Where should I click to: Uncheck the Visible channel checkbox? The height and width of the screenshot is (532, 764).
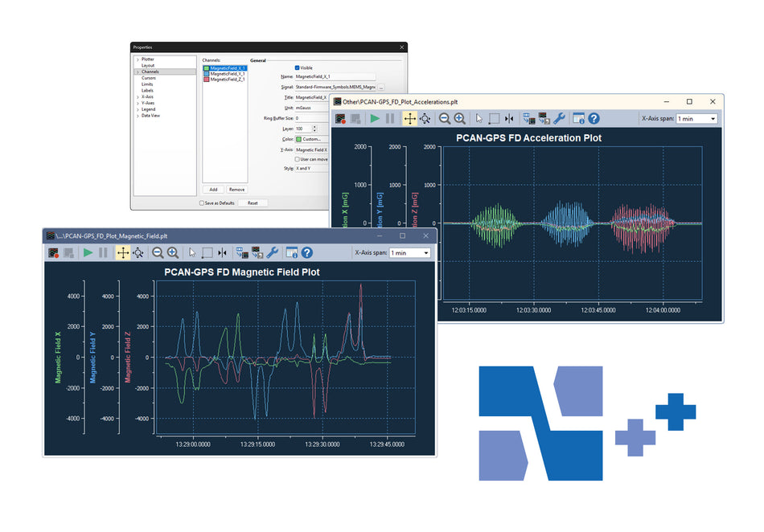tap(298, 67)
